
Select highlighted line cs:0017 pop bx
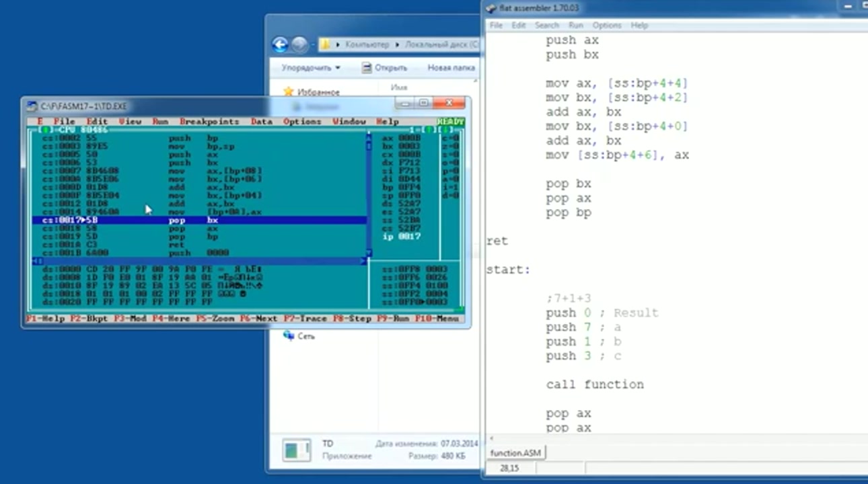click(x=199, y=220)
